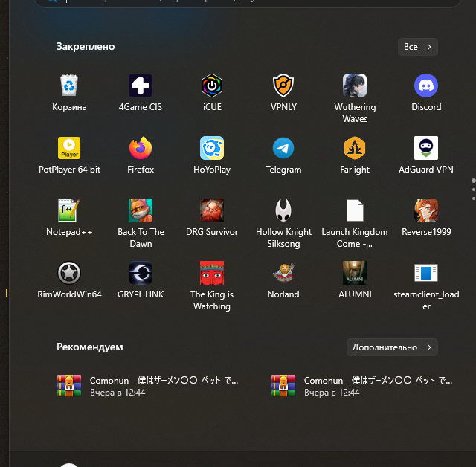The width and height of the screenshot is (476, 467).
Task: Open RimWorldWin64 icon
Action: (x=69, y=273)
